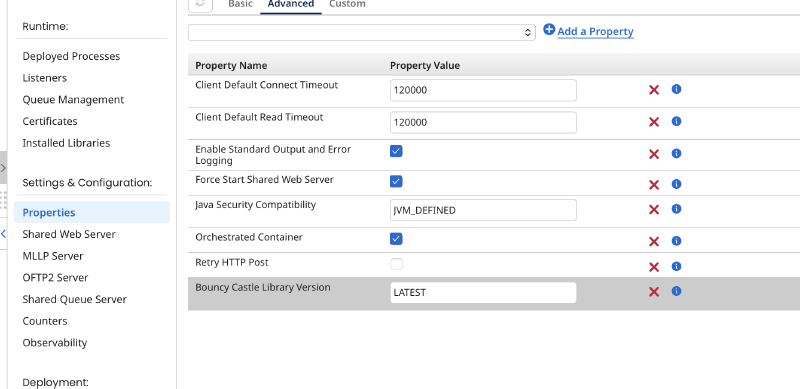Open Counters page
This screenshot has height=389, width=800.
click(45, 321)
